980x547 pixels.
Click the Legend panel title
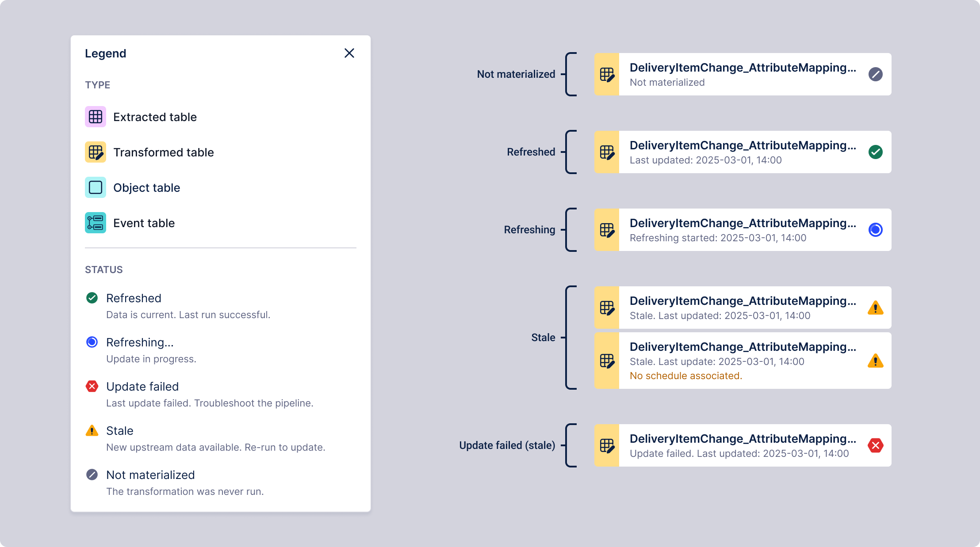106,53
